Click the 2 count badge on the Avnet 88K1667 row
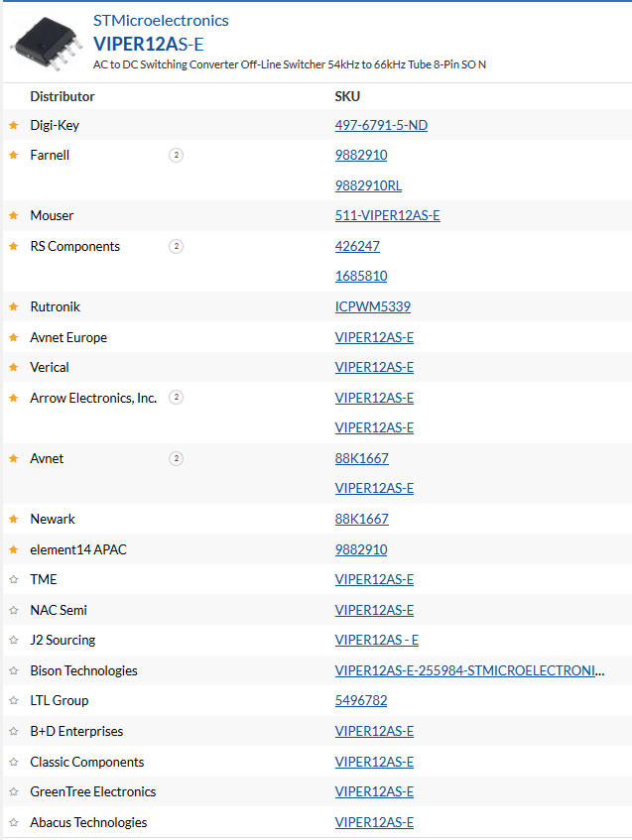Viewport: 632px width, 840px height. point(176,458)
